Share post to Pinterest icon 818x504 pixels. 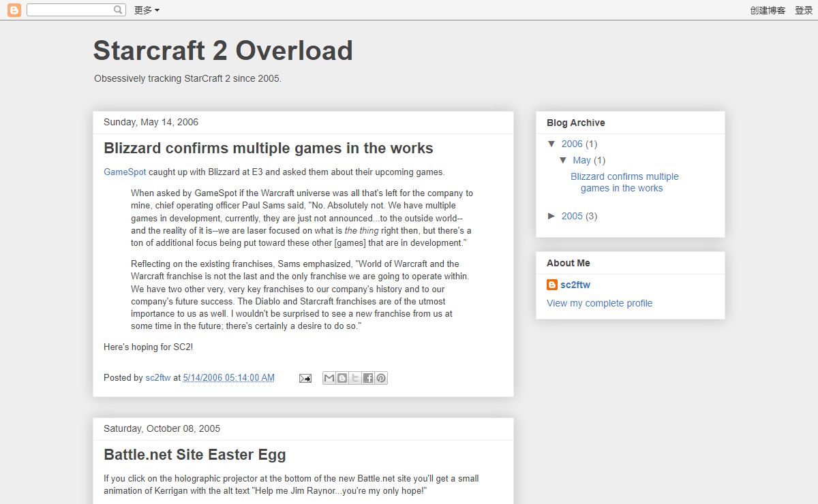point(381,378)
